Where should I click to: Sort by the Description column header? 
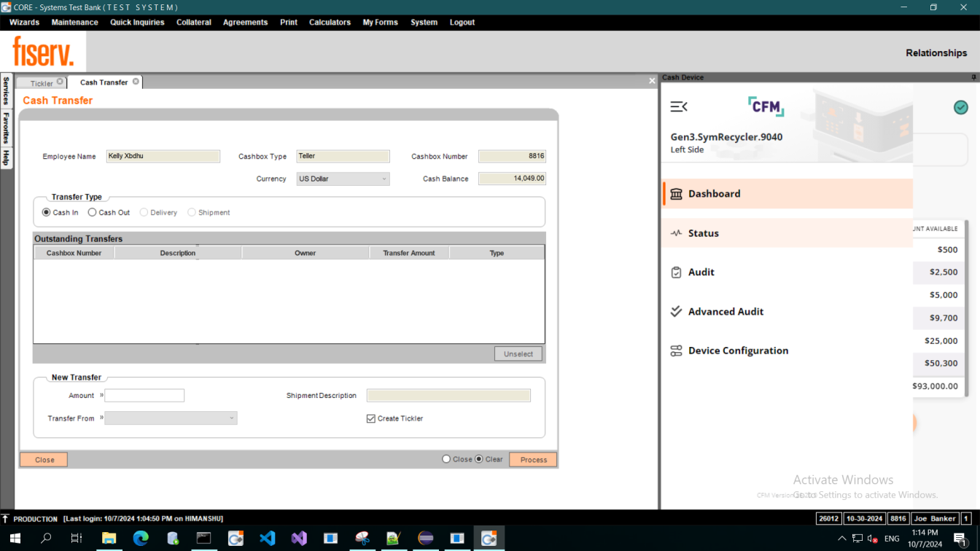[178, 253]
